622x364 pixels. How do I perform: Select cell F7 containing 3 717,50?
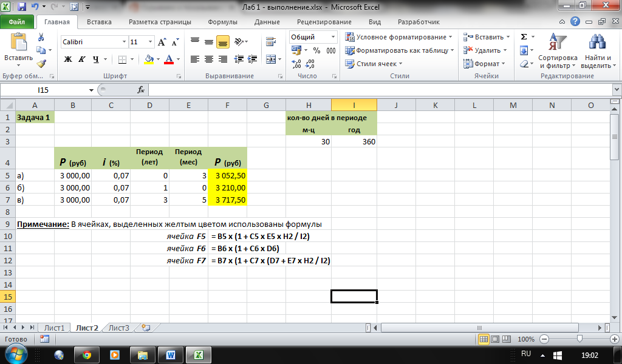coord(228,199)
